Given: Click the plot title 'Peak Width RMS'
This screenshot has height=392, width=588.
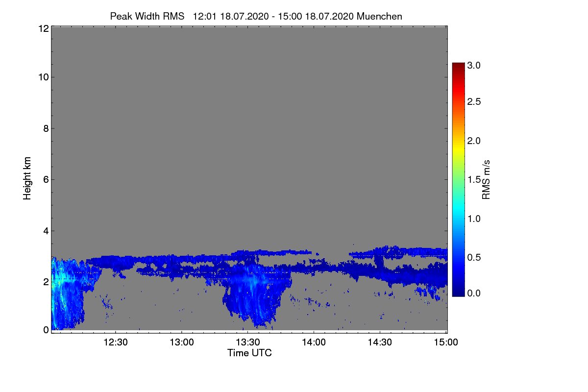Looking at the screenshot, I should pos(147,16).
